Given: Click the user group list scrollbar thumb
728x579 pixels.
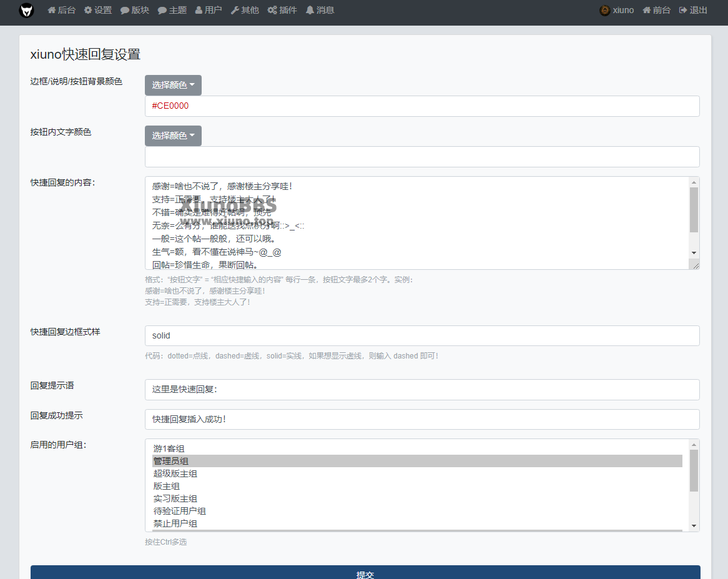Looking at the screenshot, I should (x=694, y=470).
